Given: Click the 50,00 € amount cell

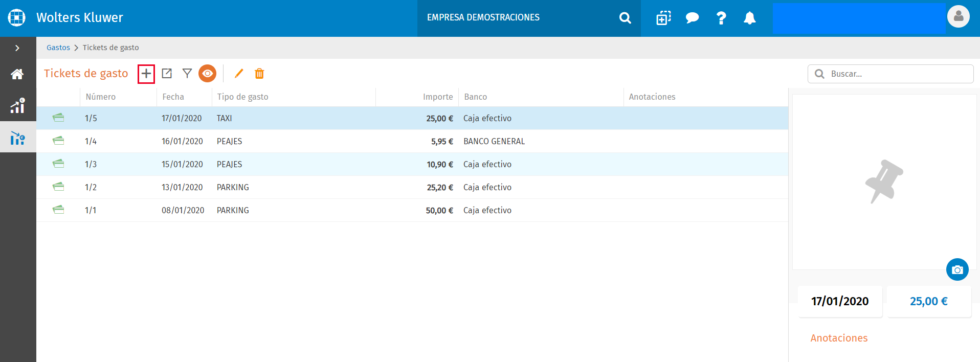Looking at the screenshot, I should coord(439,211).
